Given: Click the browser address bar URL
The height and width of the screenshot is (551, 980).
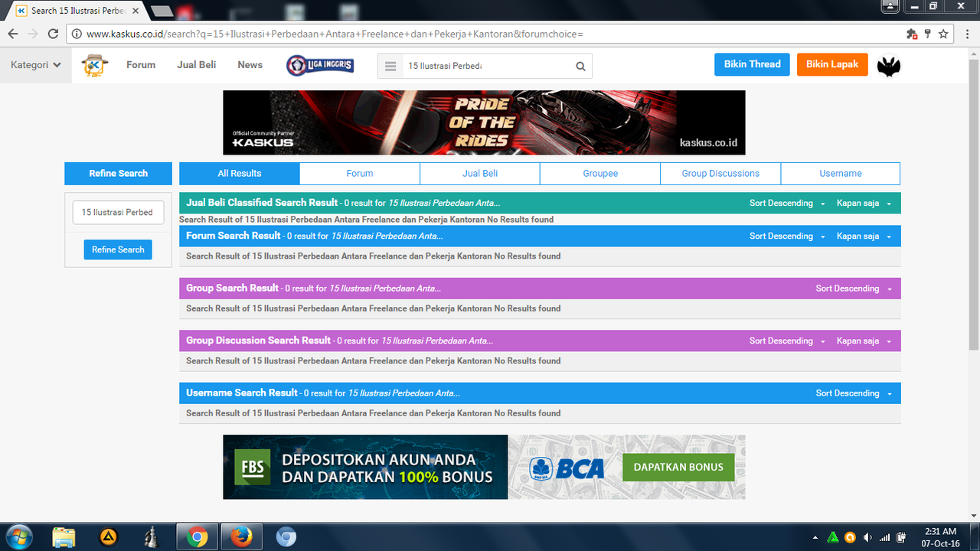Looking at the screenshot, I should coord(335,34).
